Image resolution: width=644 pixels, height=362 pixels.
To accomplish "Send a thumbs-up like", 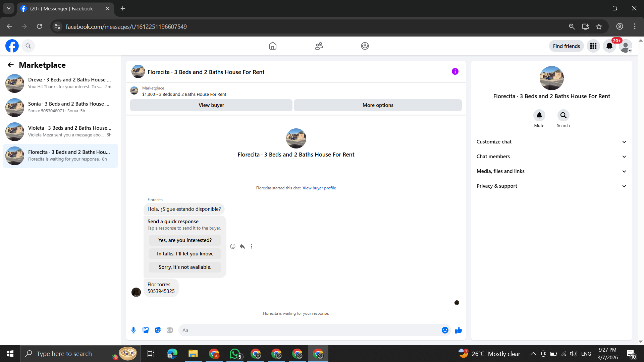I will pyautogui.click(x=459, y=330).
